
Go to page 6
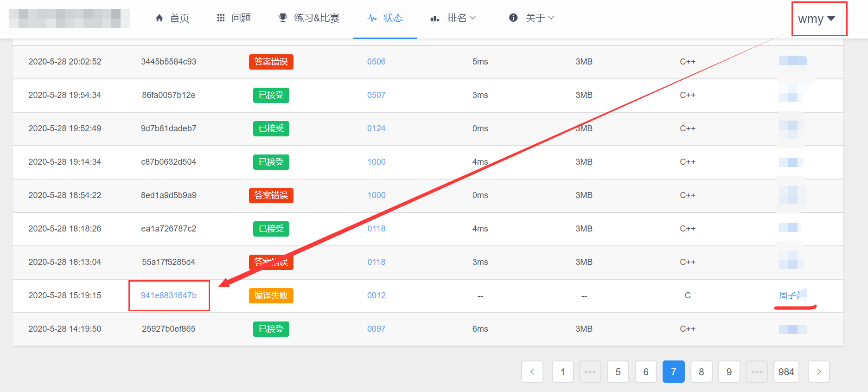coord(646,372)
